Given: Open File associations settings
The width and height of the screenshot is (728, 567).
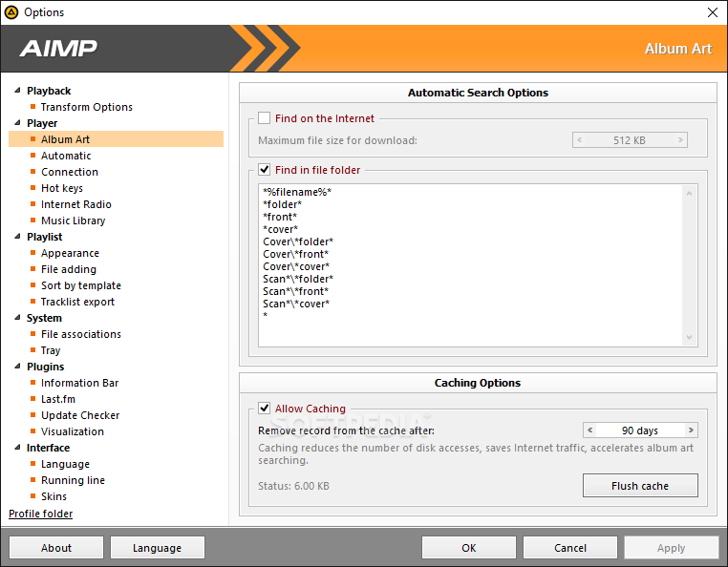Looking at the screenshot, I should click(81, 334).
